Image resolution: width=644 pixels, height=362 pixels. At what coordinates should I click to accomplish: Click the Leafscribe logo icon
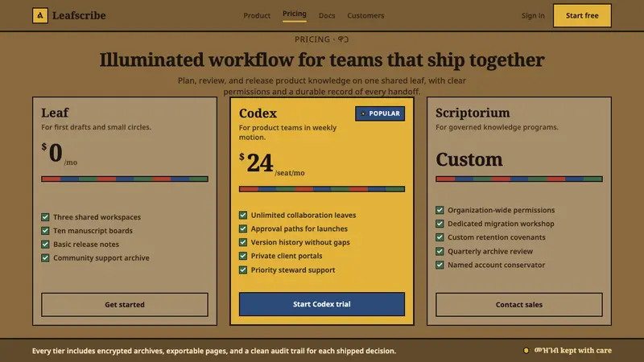39,15
